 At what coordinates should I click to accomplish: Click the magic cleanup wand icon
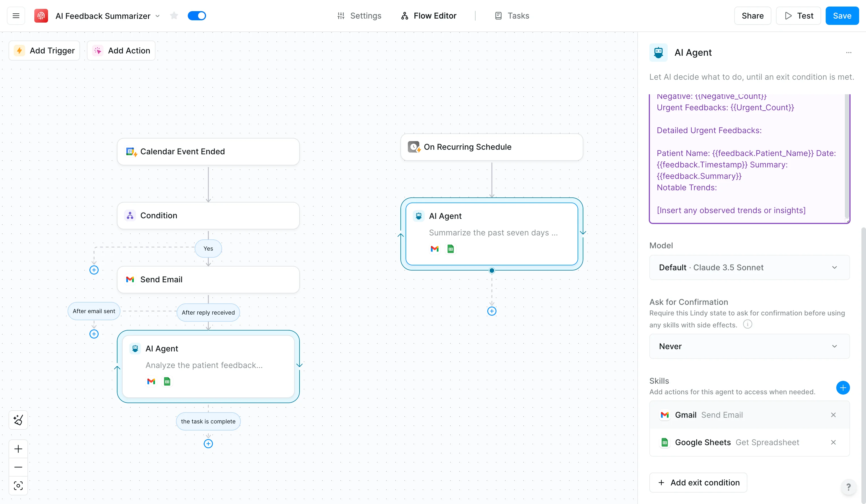pos(18,420)
